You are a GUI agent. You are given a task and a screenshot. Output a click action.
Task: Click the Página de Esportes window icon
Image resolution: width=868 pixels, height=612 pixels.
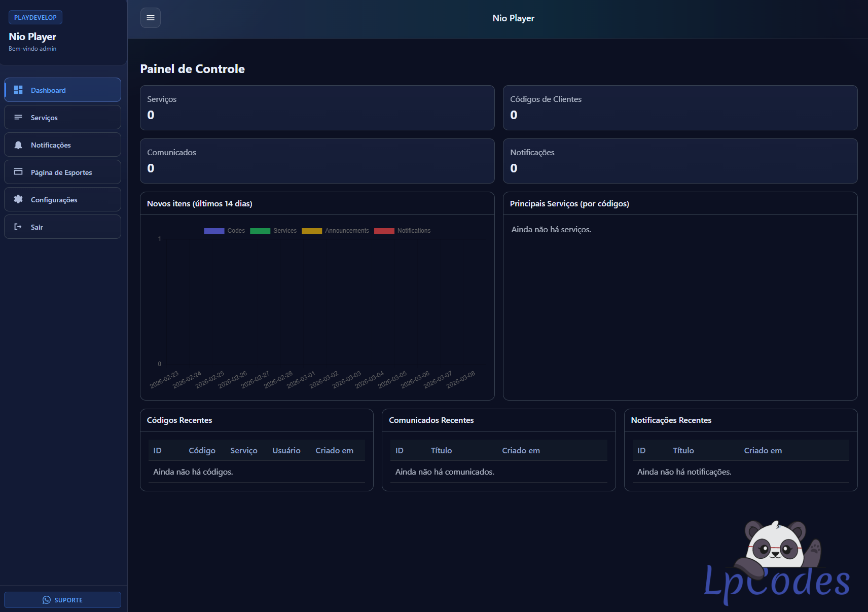point(18,172)
